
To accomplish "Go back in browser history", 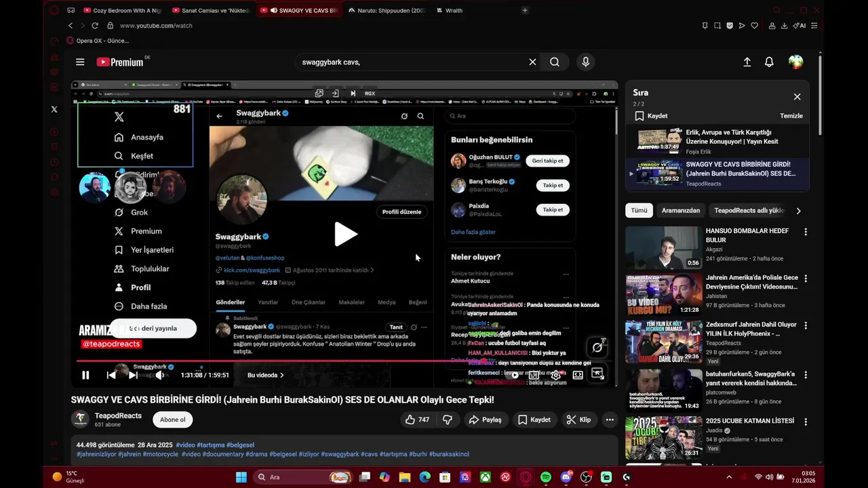I will [x=71, y=25].
